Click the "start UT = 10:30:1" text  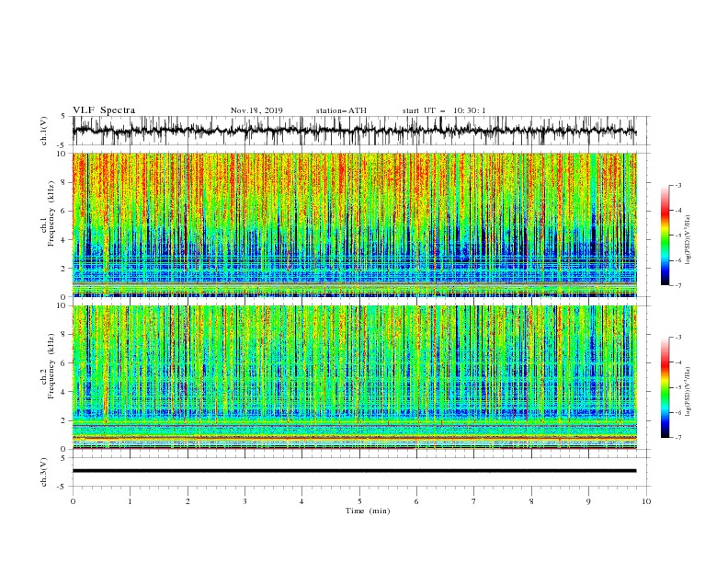tap(444, 110)
